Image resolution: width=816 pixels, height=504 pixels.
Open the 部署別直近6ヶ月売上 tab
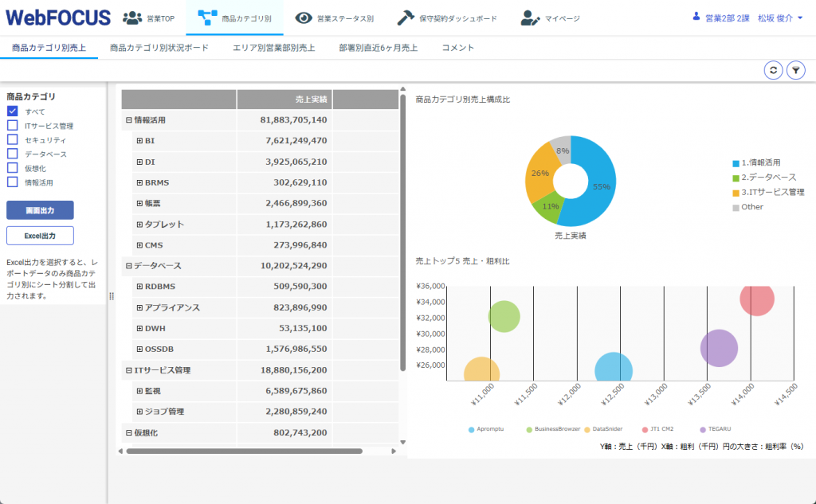click(378, 48)
